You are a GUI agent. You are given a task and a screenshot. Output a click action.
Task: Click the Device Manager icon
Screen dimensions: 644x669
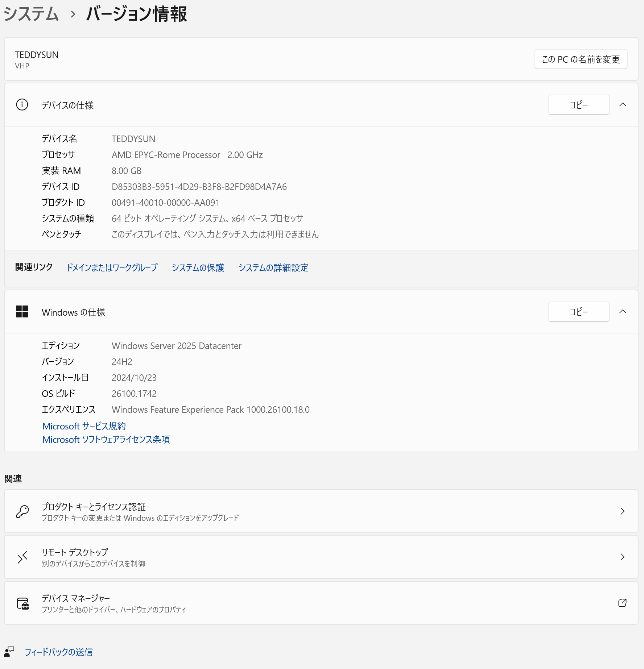pos(23,603)
